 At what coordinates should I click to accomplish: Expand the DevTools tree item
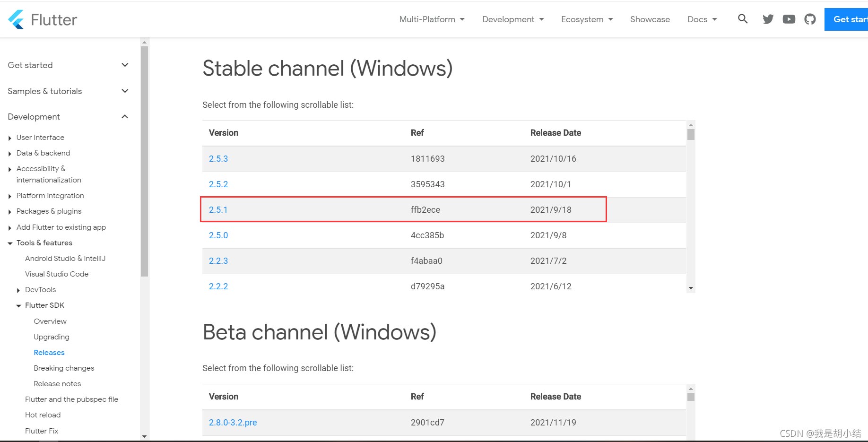(x=18, y=290)
